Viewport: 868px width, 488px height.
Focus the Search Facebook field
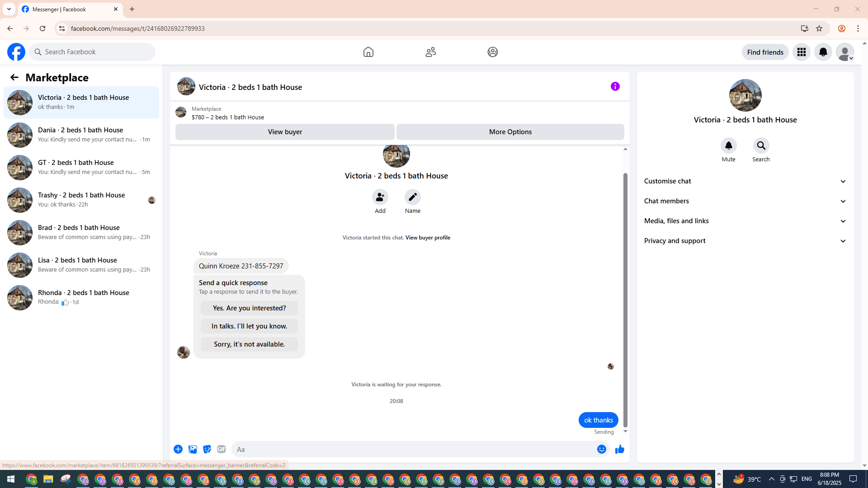(92, 52)
